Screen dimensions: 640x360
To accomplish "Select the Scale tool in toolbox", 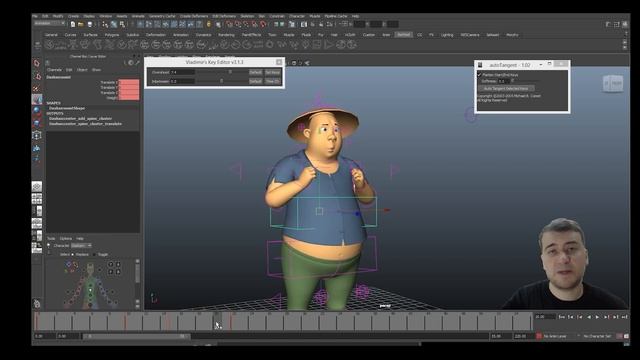I will pos(37,122).
